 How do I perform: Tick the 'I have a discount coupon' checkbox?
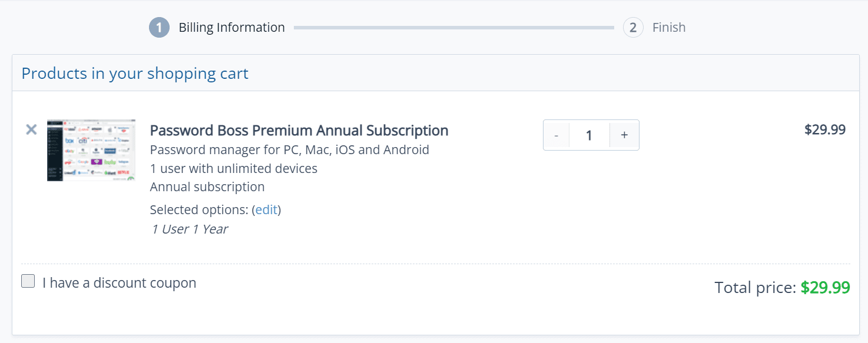tap(28, 281)
